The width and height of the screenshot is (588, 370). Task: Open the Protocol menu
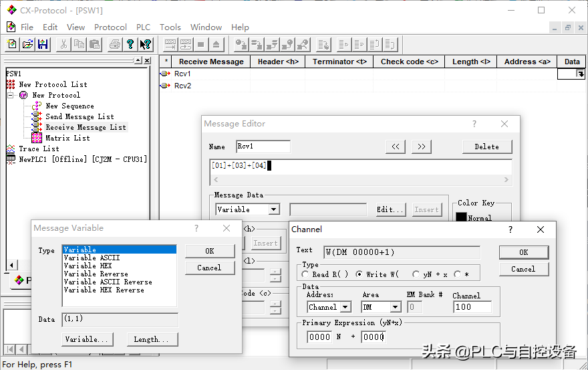[110, 27]
